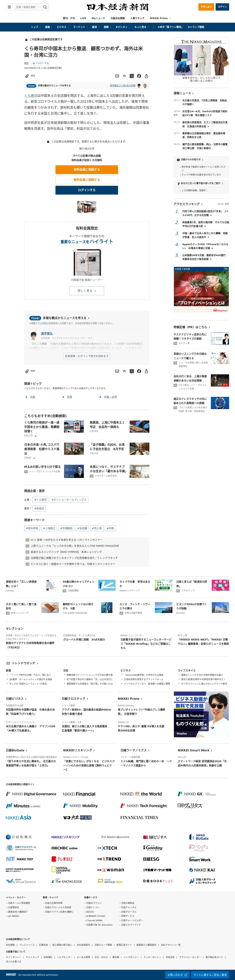Open the #トランプ関税 topic link

[x=197, y=27]
